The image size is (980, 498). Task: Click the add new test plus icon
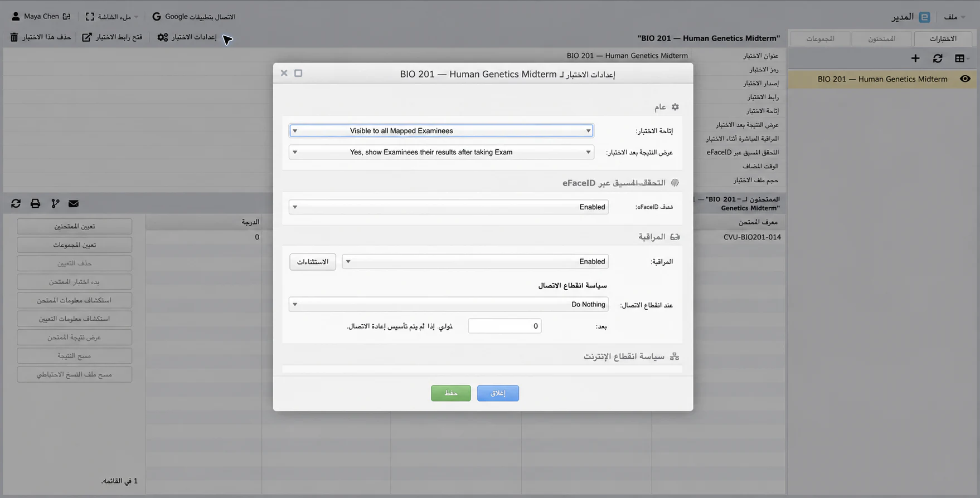pyautogui.click(x=915, y=58)
